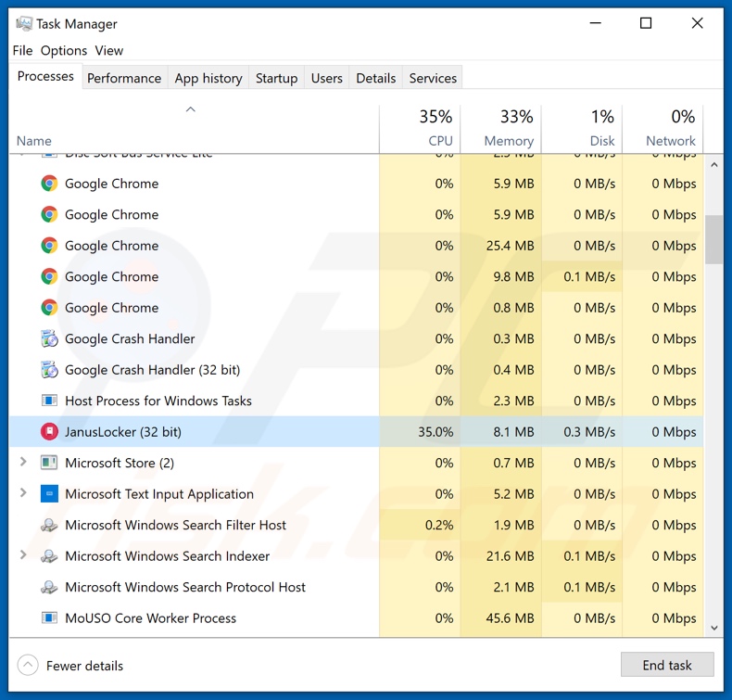The image size is (732, 700).
Task: Open the View menu
Action: [108, 50]
